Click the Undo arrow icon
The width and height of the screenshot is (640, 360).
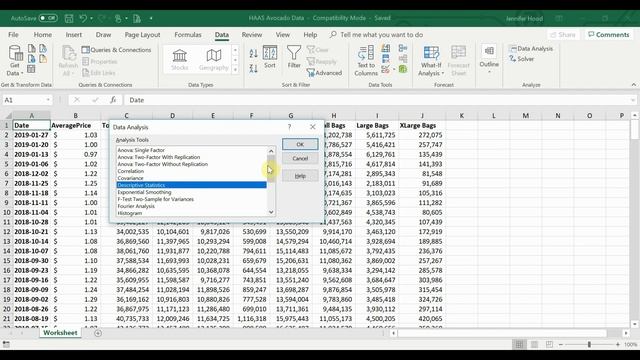(83, 18)
